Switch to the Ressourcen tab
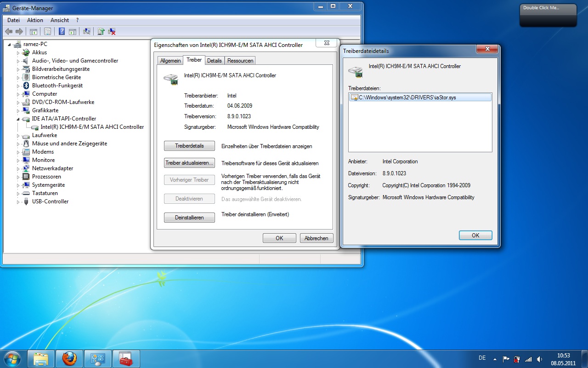588x368 pixels. click(x=240, y=61)
